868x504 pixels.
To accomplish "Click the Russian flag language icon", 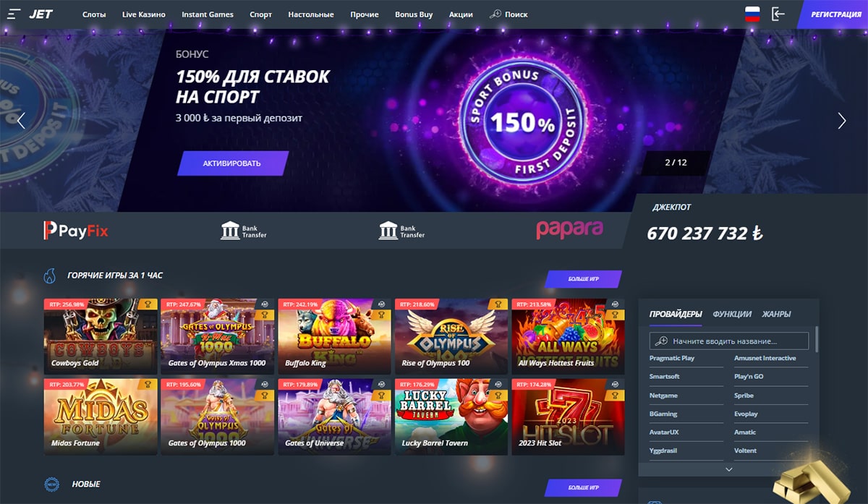I will tap(752, 14).
